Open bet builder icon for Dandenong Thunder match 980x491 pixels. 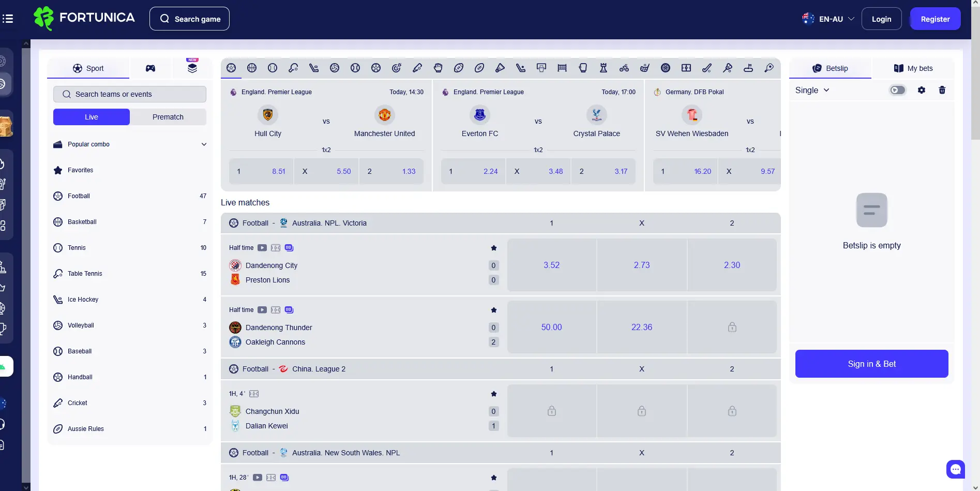click(x=289, y=310)
